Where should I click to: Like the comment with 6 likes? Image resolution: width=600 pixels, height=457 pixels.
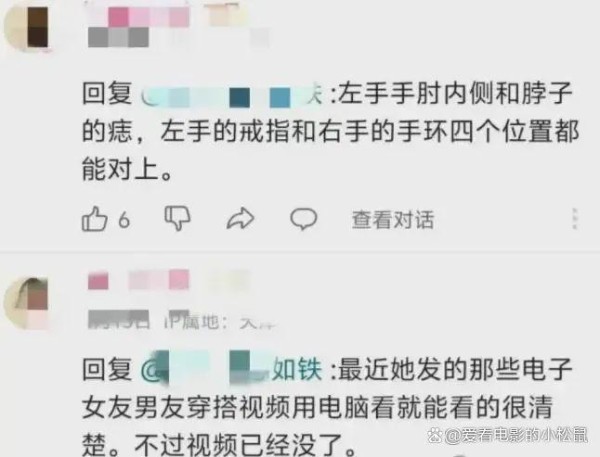94,219
